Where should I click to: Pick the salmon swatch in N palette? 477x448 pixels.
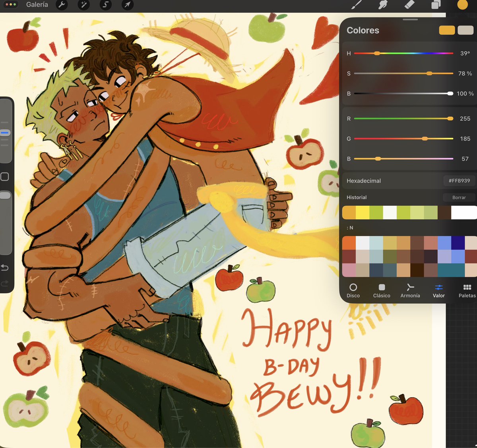click(430, 243)
